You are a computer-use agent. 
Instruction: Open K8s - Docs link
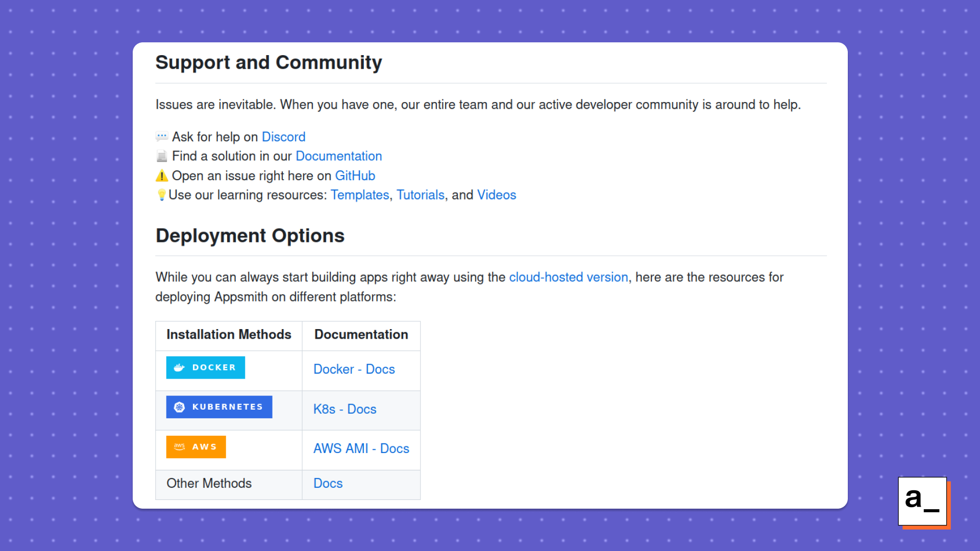point(345,409)
